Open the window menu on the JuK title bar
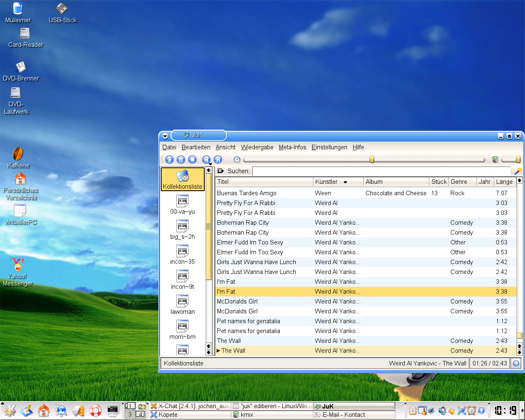Viewport: 525px width, 420px height. [x=165, y=136]
